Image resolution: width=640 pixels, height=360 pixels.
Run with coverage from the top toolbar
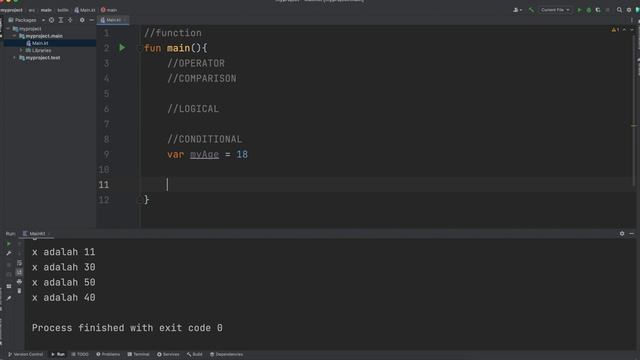coord(598,10)
